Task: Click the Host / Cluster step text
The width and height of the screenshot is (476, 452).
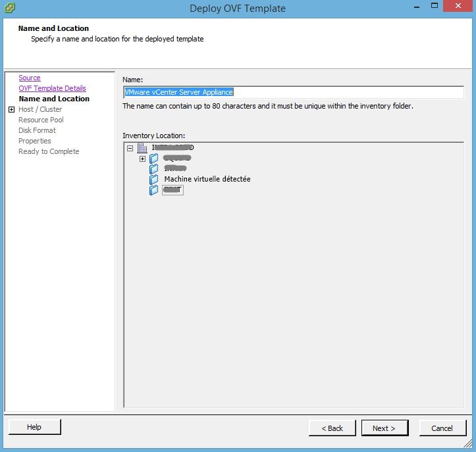Action: click(40, 109)
